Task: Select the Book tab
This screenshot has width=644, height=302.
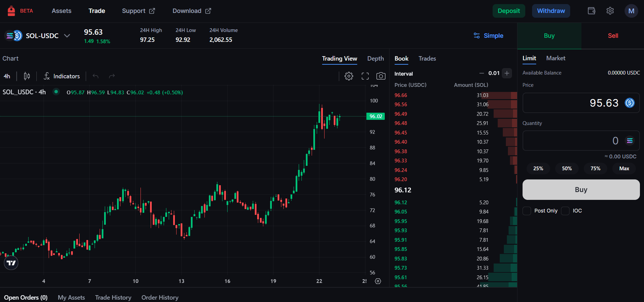Action: tap(401, 59)
